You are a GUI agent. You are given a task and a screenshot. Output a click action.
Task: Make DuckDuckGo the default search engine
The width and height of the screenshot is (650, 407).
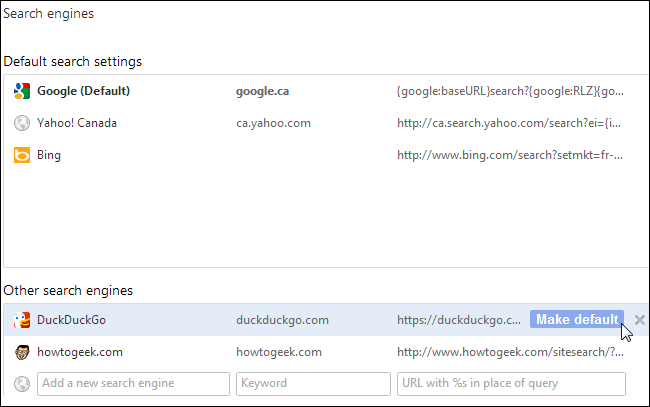(x=577, y=320)
